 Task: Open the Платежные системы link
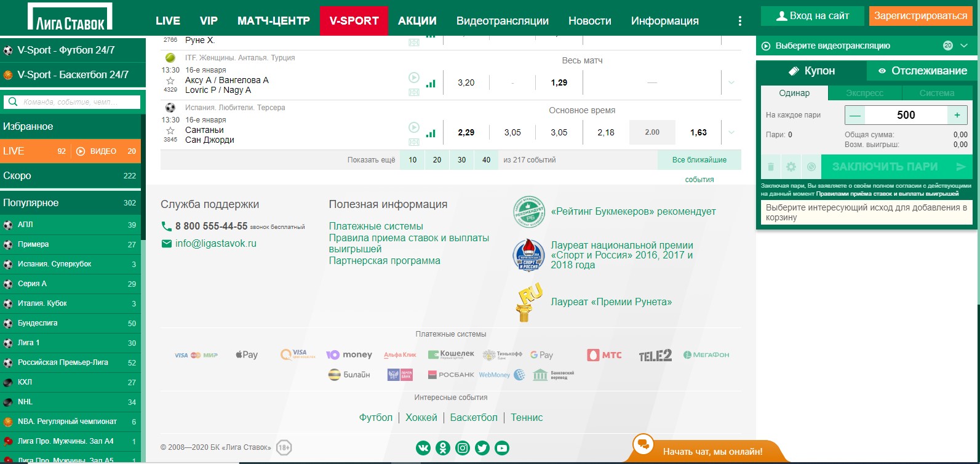pyautogui.click(x=376, y=226)
